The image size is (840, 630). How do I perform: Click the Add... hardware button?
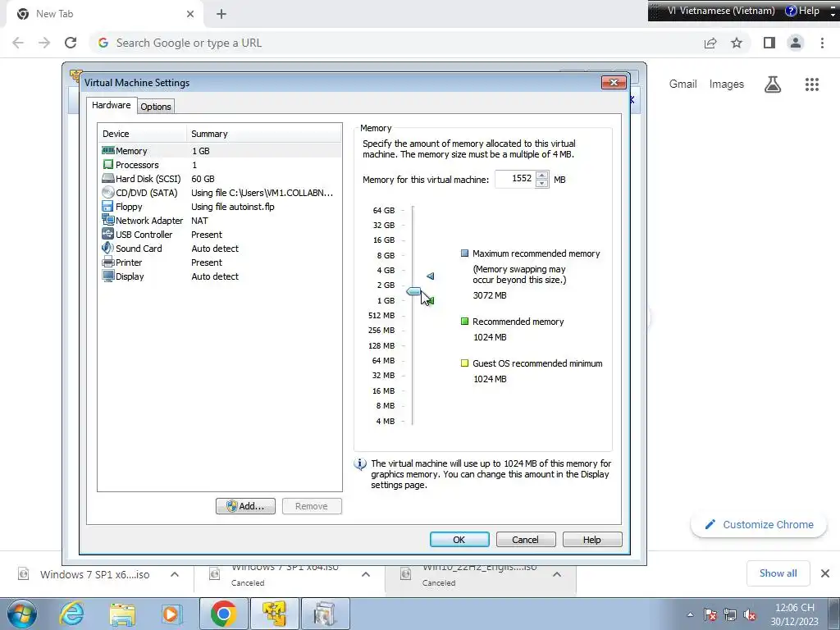click(x=245, y=506)
